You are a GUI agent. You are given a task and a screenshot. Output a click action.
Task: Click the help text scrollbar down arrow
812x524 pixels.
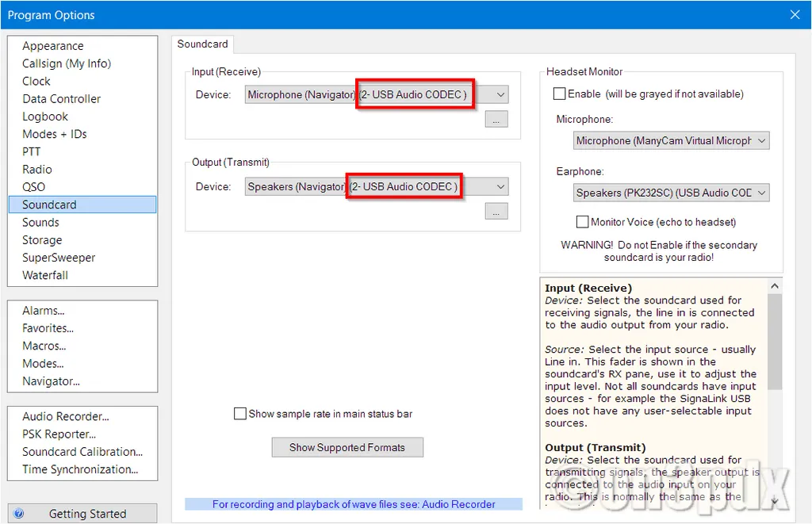coord(774,501)
